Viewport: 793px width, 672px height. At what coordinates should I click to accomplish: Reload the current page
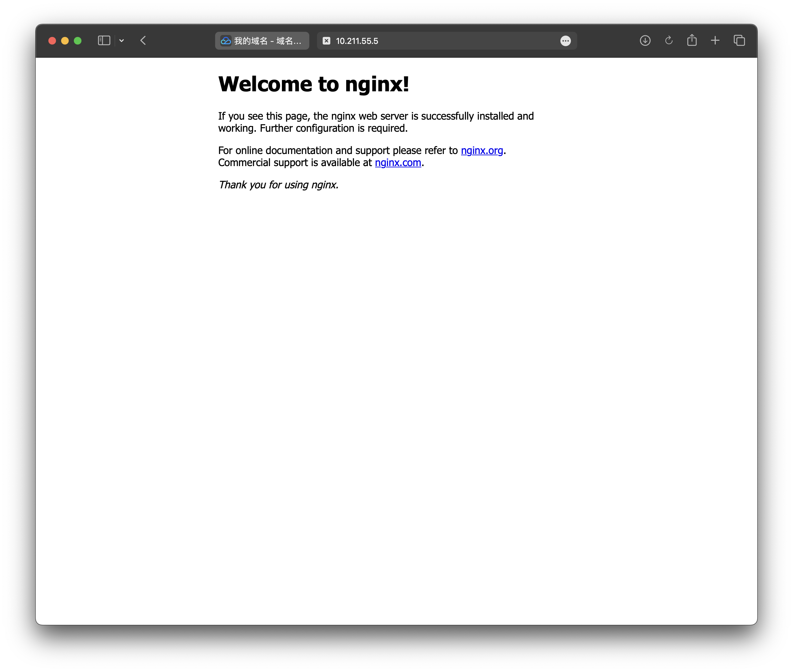tap(669, 40)
